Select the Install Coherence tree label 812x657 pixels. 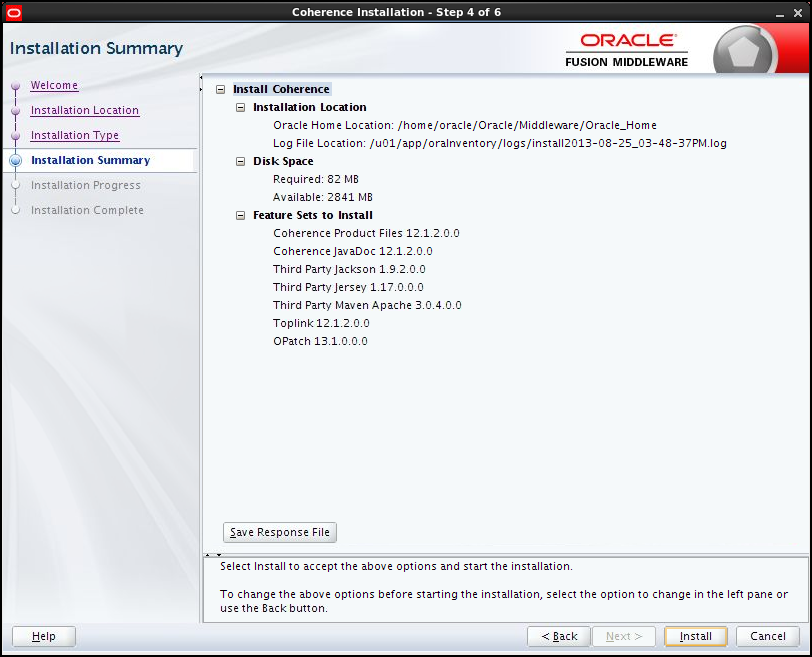[x=281, y=90]
